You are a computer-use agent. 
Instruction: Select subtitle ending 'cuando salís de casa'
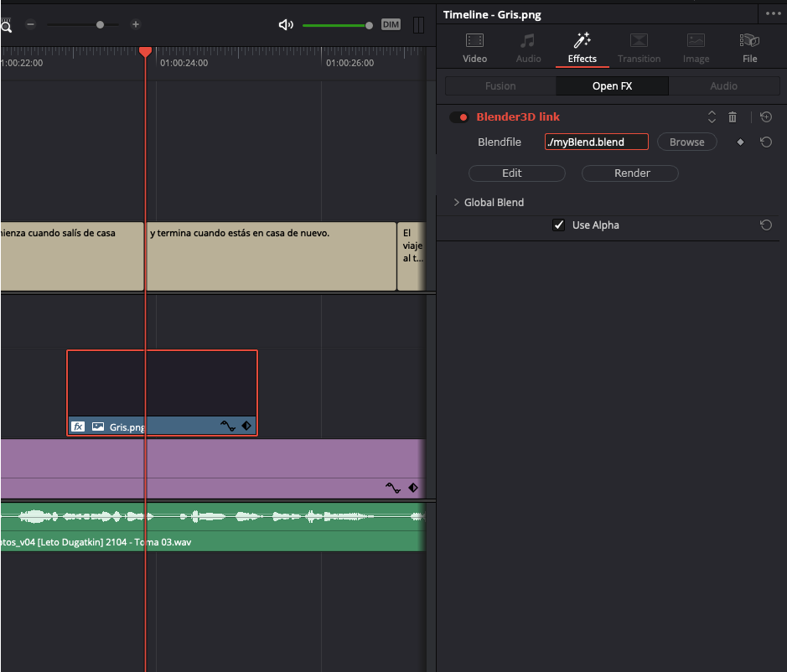(x=72, y=256)
